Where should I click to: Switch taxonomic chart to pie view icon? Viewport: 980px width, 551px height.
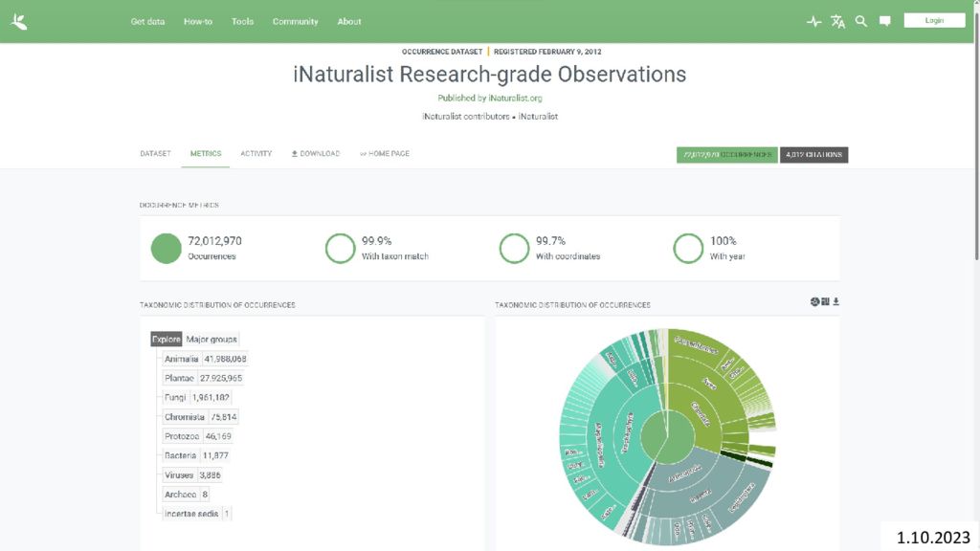point(814,301)
